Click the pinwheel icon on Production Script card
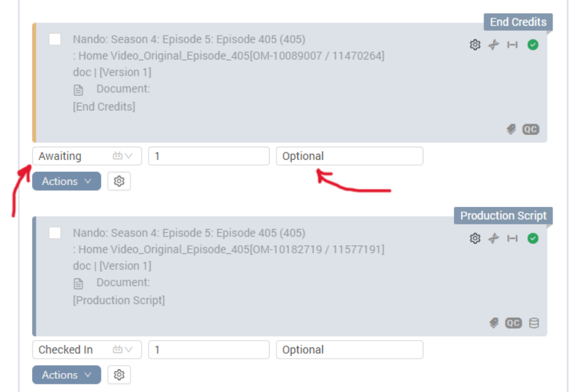 (494, 238)
